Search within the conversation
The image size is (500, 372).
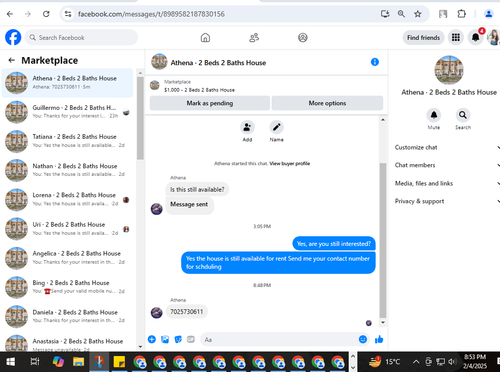point(463,115)
